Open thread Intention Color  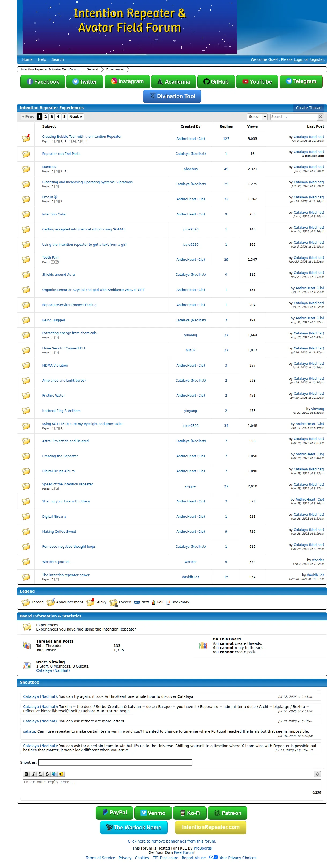click(54, 214)
